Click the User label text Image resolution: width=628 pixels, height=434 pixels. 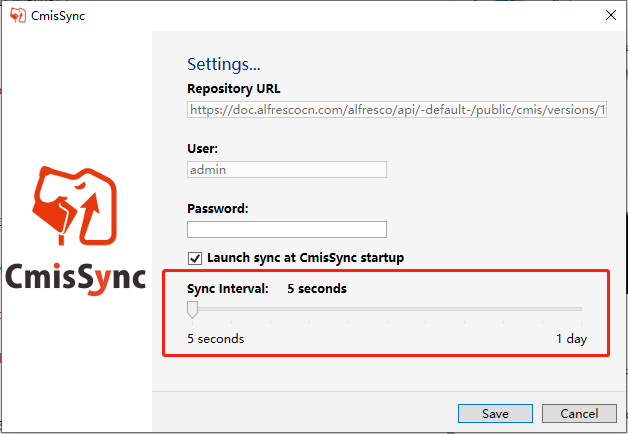click(x=202, y=148)
